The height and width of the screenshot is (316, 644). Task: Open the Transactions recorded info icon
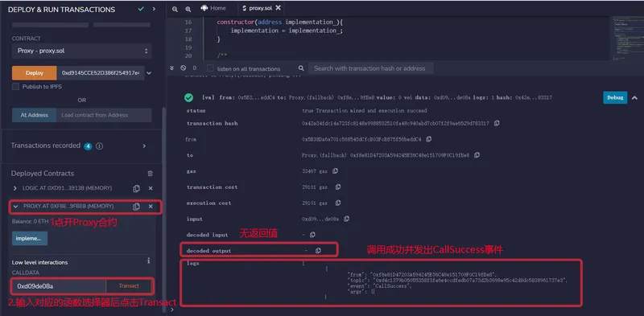coord(99,146)
